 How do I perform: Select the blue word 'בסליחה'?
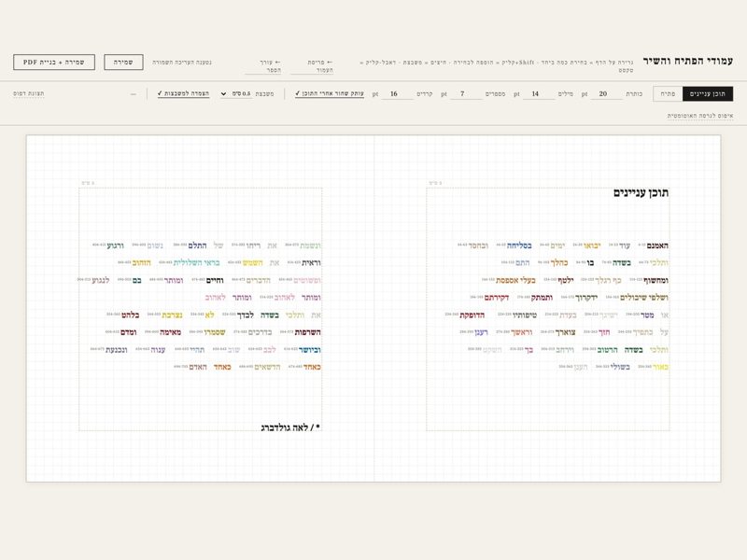click(x=519, y=245)
